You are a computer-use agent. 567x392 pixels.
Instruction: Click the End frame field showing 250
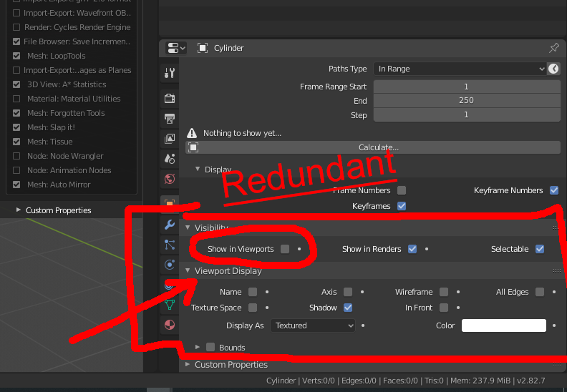pos(467,100)
